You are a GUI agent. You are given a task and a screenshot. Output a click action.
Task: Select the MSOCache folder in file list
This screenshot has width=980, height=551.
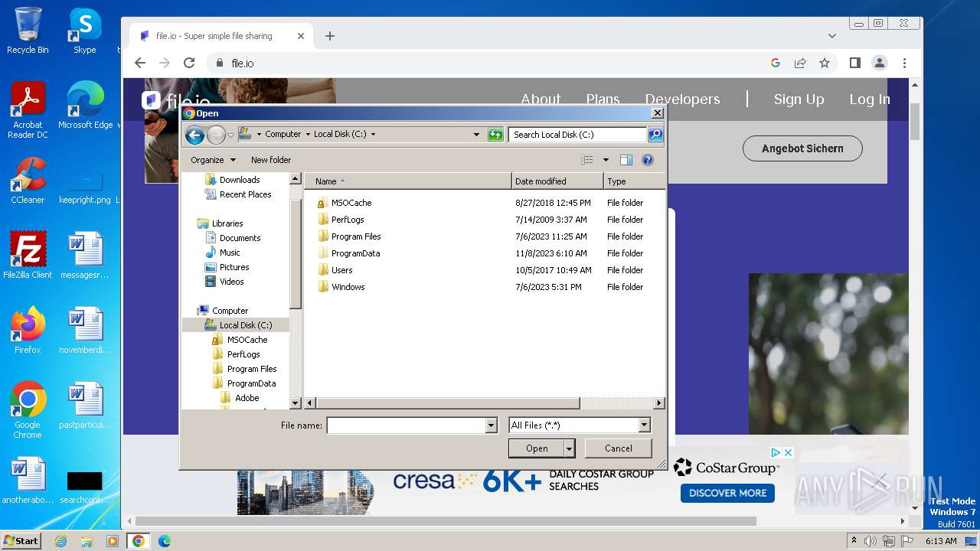(351, 203)
